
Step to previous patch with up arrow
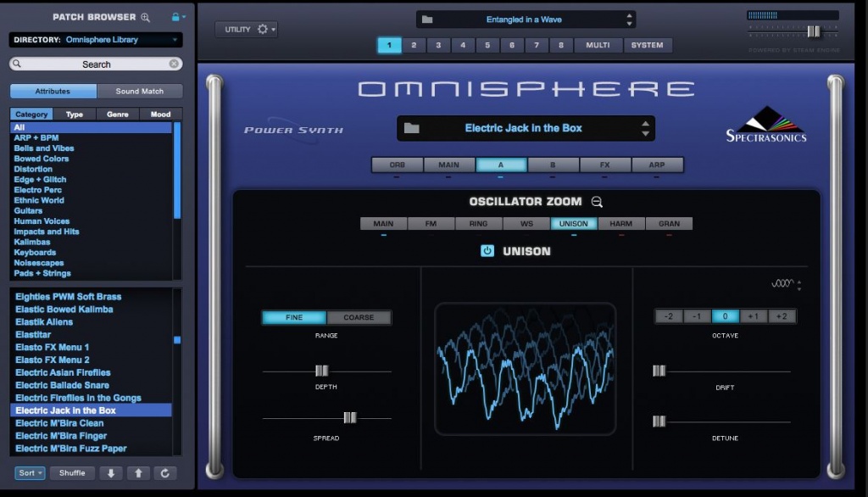pos(138,473)
